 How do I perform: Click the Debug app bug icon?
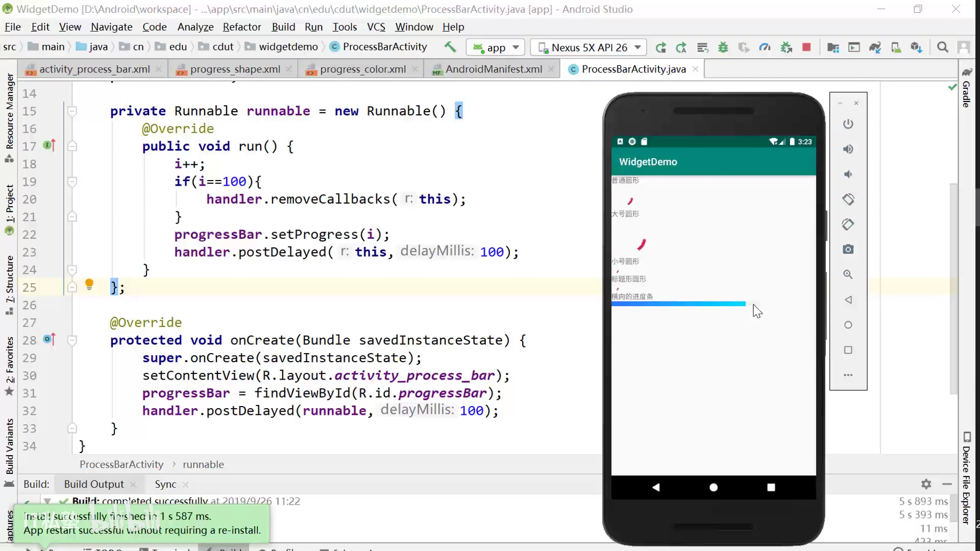pos(723,47)
